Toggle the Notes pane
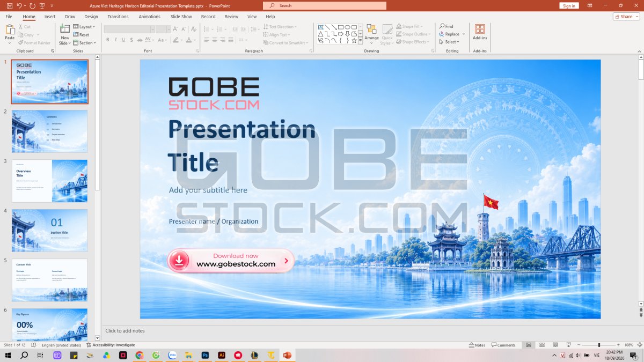 477,345
